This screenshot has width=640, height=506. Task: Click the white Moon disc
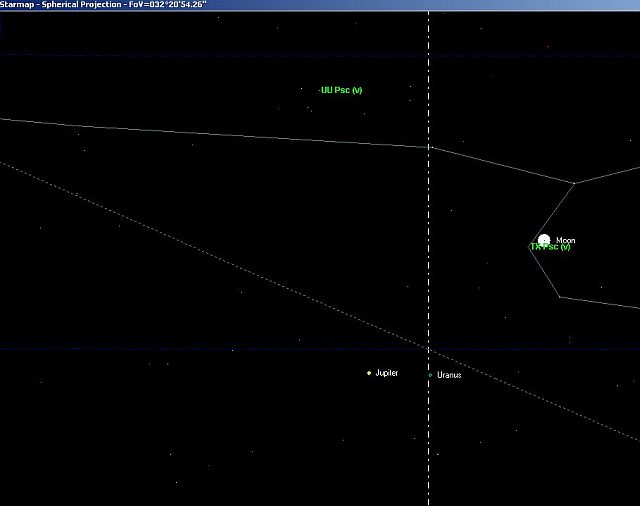coord(543,240)
